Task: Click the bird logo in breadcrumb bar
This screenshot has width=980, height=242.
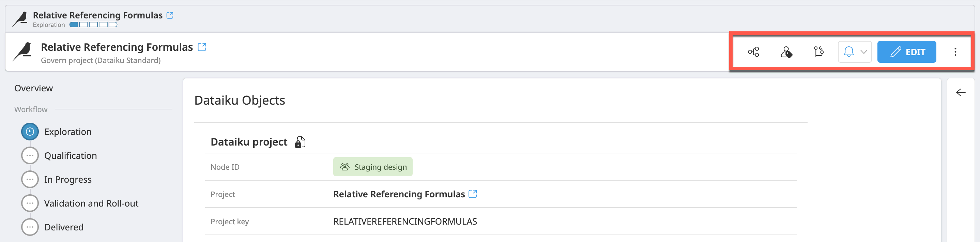Action: pos(20,19)
